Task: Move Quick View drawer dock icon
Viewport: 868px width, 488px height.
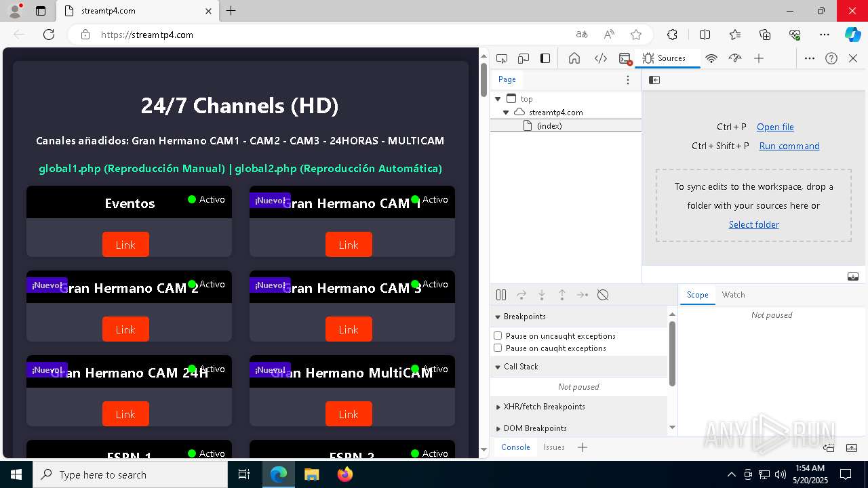Action: [829, 447]
